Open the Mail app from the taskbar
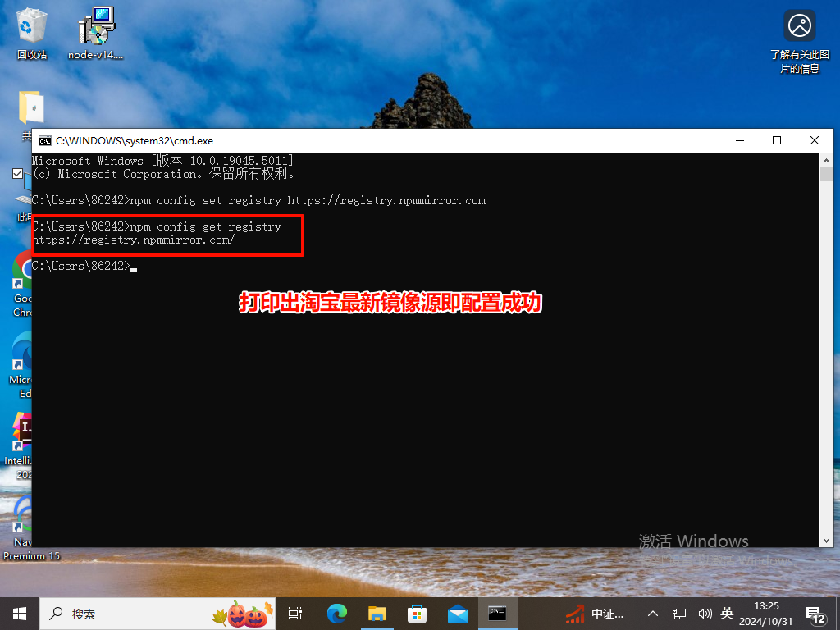Viewport: 840px width, 630px height. coord(458,613)
